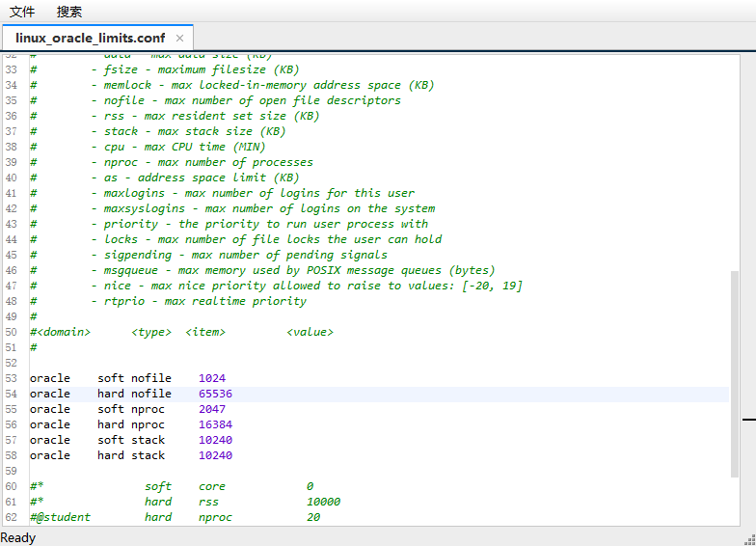Screen dimensions: 756x546
Task: Place cursor on value 1024
Action: click(x=211, y=378)
